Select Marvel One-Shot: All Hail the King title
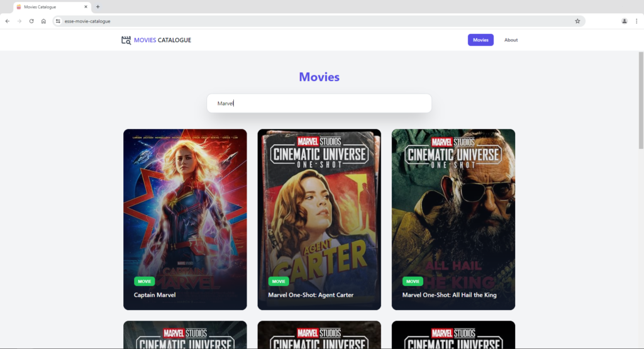This screenshot has height=349, width=644. pyautogui.click(x=449, y=295)
